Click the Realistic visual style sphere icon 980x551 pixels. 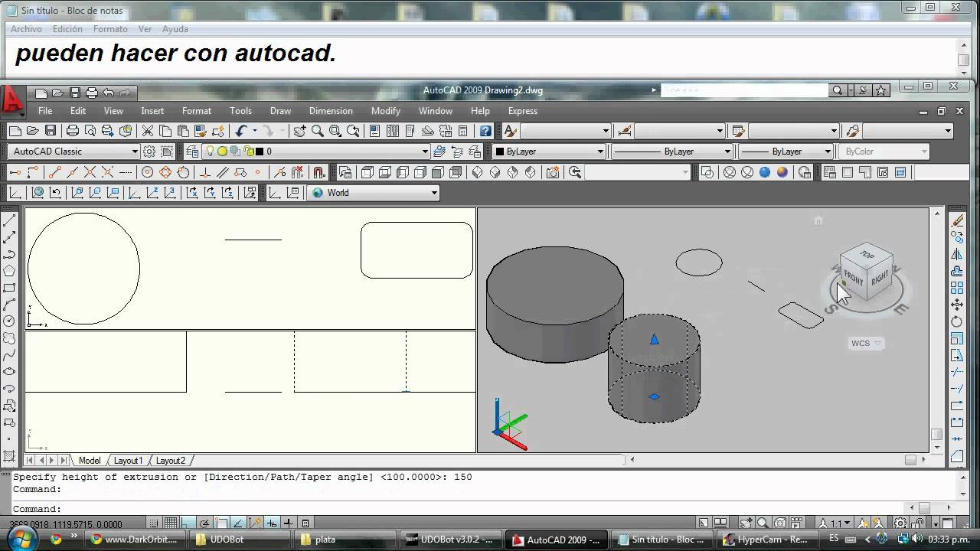(x=764, y=172)
